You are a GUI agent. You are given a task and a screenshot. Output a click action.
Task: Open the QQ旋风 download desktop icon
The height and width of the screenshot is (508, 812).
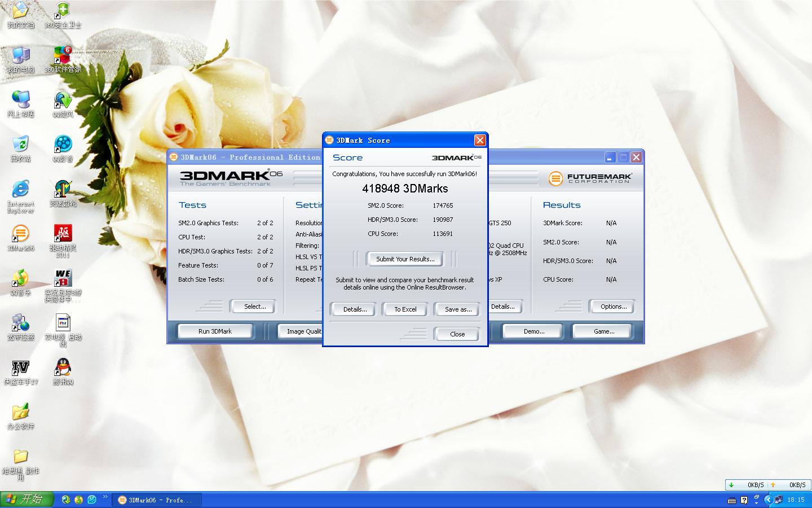click(x=63, y=104)
